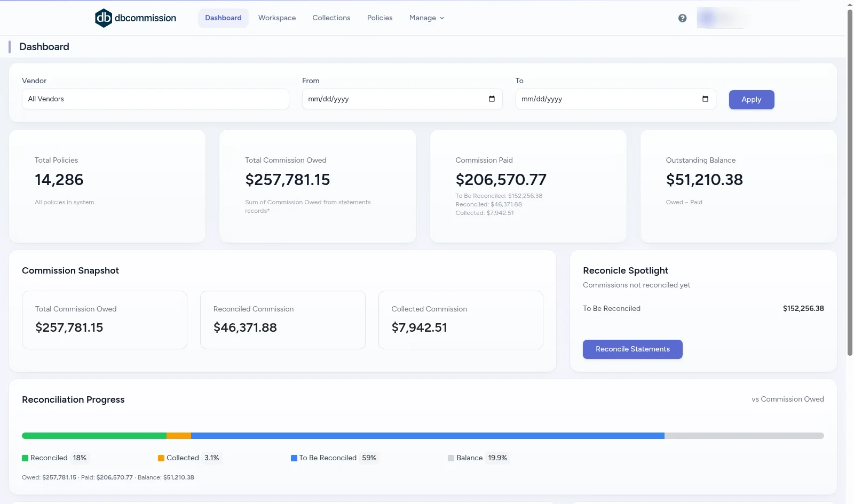
Task: Click the blue To Be Reconciled legend square
Action: point(294,458)
